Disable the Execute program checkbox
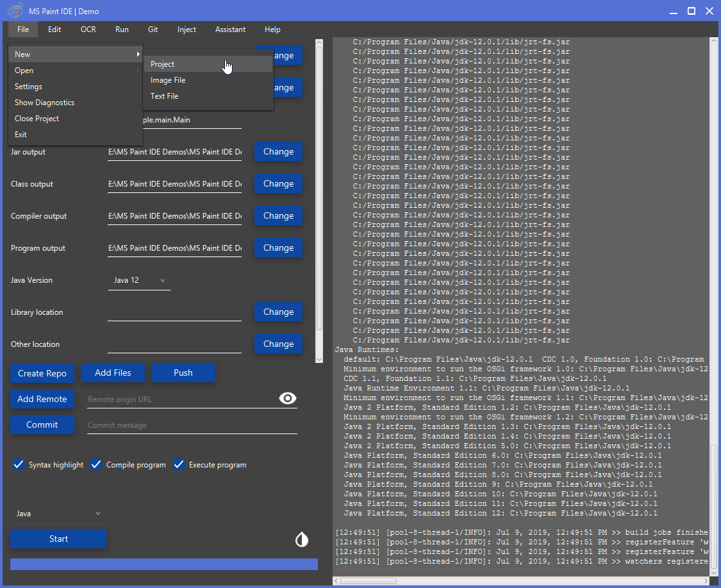Screen dimensions: 721x588 point(179,464)
